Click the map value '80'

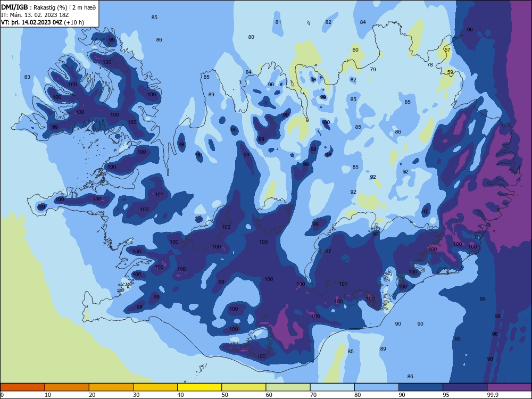point(251,37)
